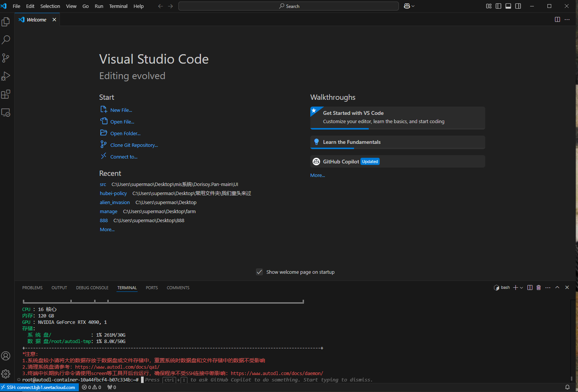Viewport: 578px width, 392px height.
Task: Open the Extensions view
Action: pyautogui.click(x=6, y=94)
